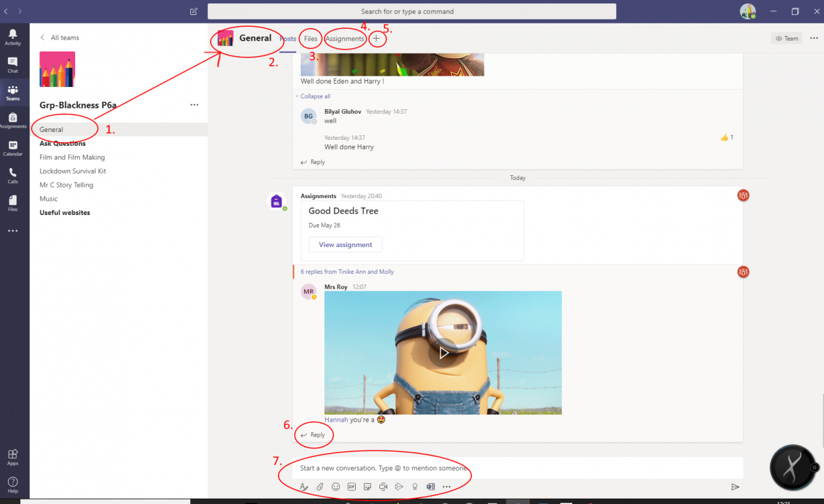Screen dimensions: 824x504
Task: Open the Good Deeds Tree assignment title
Action: tap(343, 211)
